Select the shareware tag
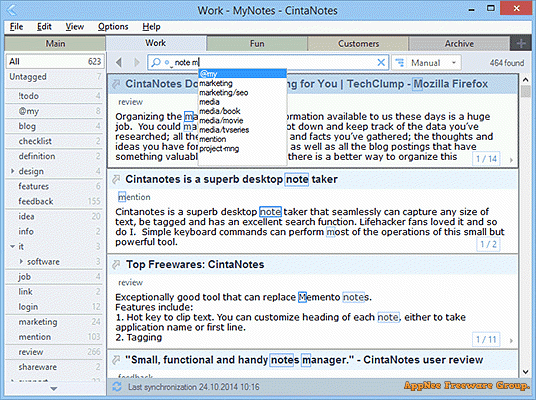 click(55, 366)
